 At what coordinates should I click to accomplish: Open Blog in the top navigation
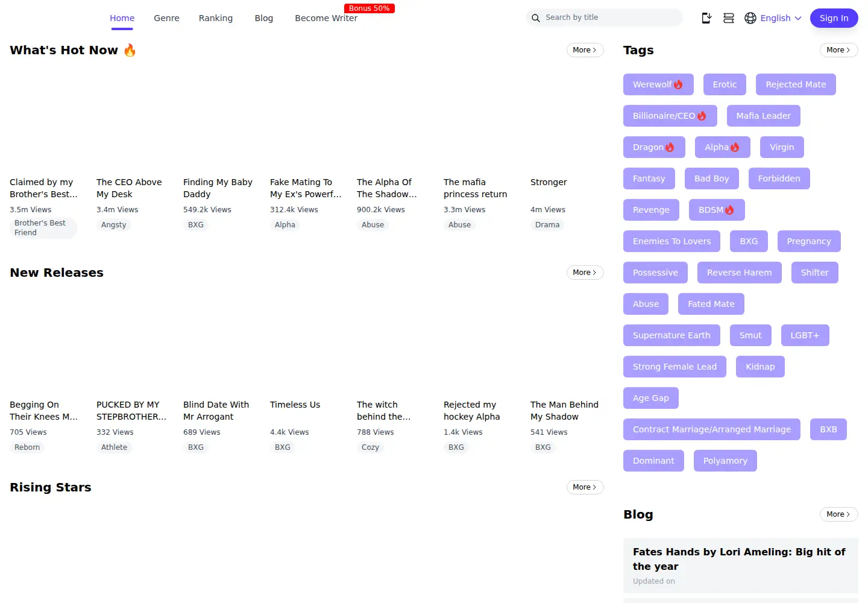coord(264,18)
